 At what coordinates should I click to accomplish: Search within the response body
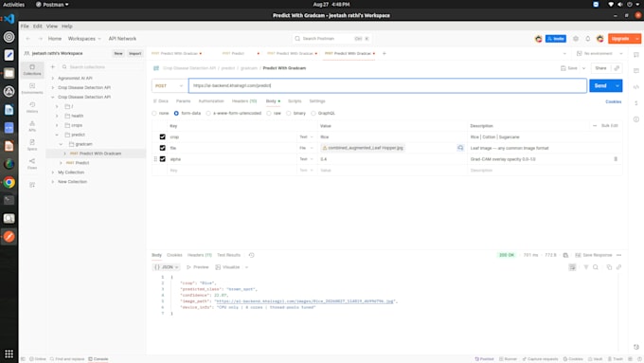point(596,267)
